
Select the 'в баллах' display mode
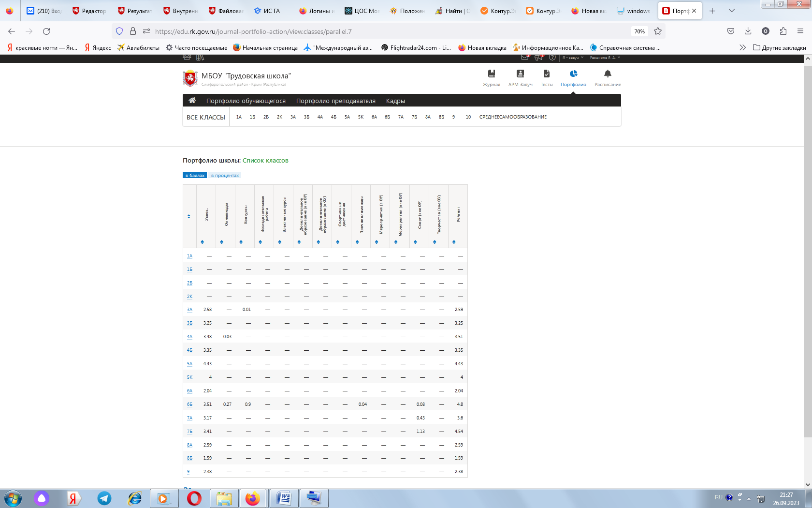(195, 176)
